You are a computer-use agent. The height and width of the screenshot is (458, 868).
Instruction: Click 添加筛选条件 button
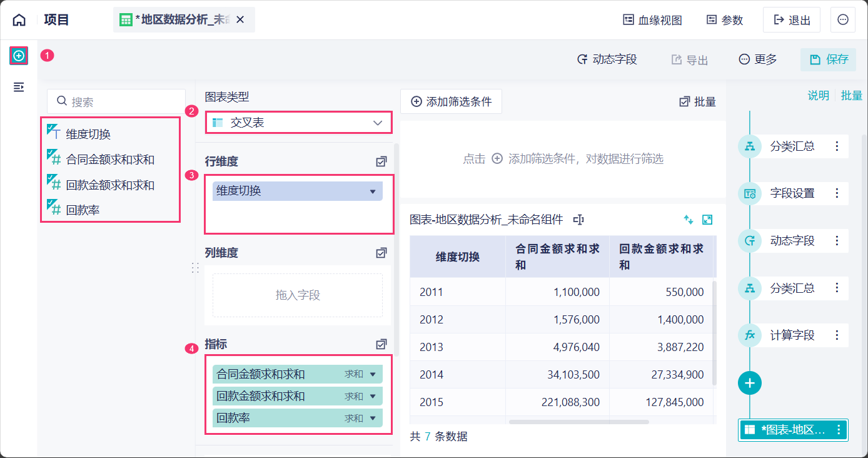pyautogui.click(x=451, y=101)
